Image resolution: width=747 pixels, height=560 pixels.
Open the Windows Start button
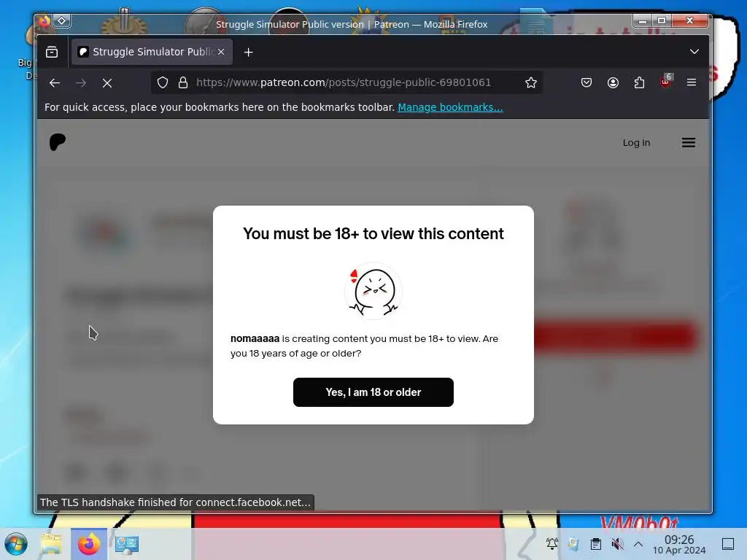coord(16,544)
